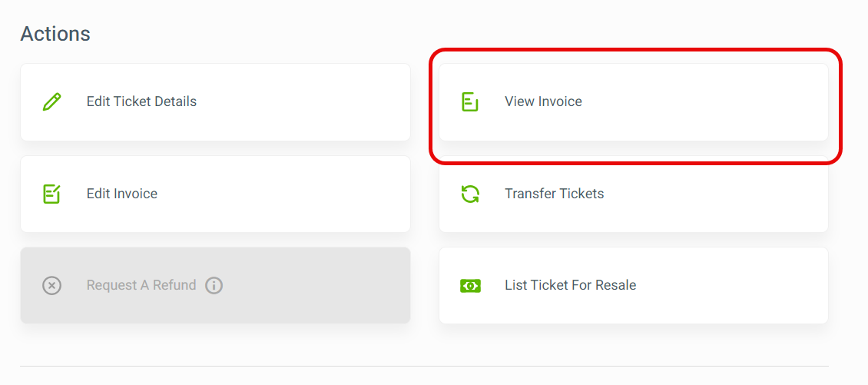Click empty area of disabled Refund card
The height and width of the screenshot is (385, 868).
pos(316,285)
